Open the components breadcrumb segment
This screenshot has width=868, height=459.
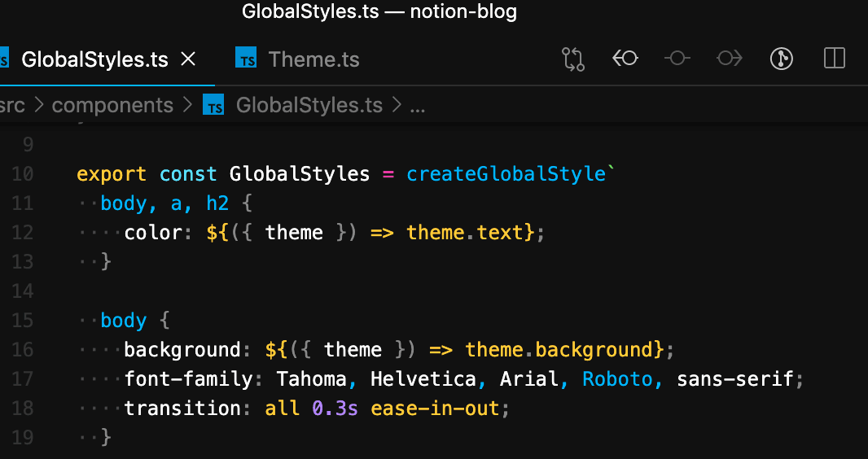[x=112, y=106]
